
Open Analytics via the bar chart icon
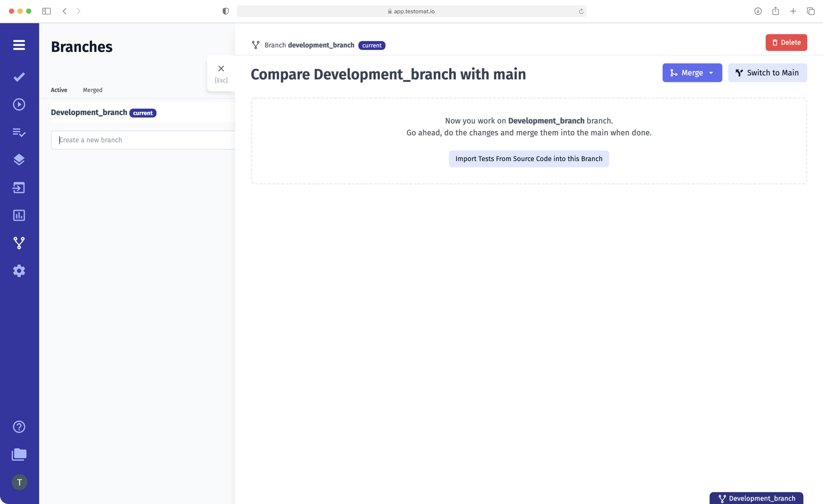[x=19, y=215]
